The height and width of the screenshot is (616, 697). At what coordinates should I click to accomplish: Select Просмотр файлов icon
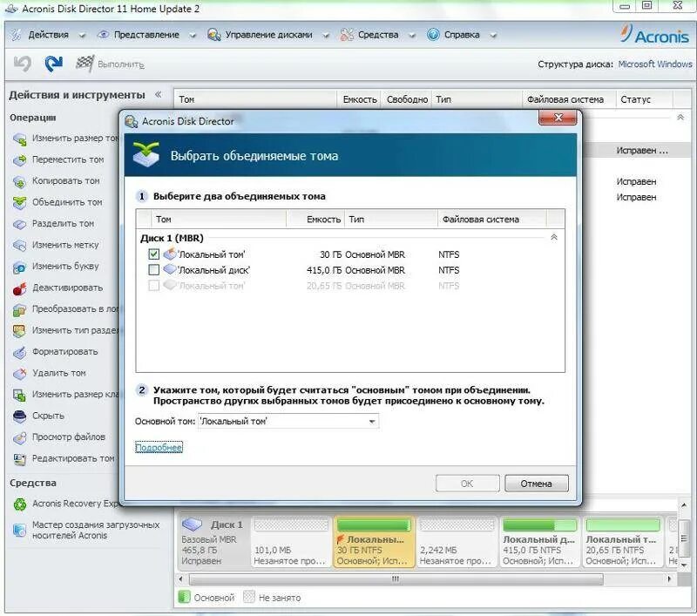pos(19,437)
